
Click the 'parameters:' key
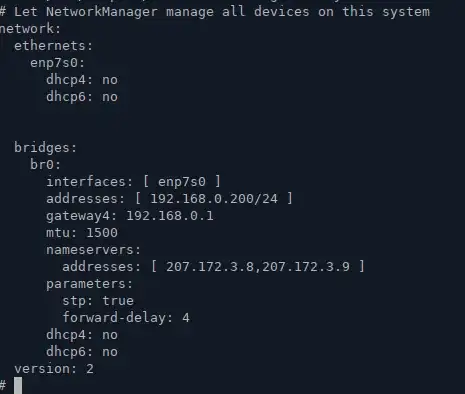(90, 284)
